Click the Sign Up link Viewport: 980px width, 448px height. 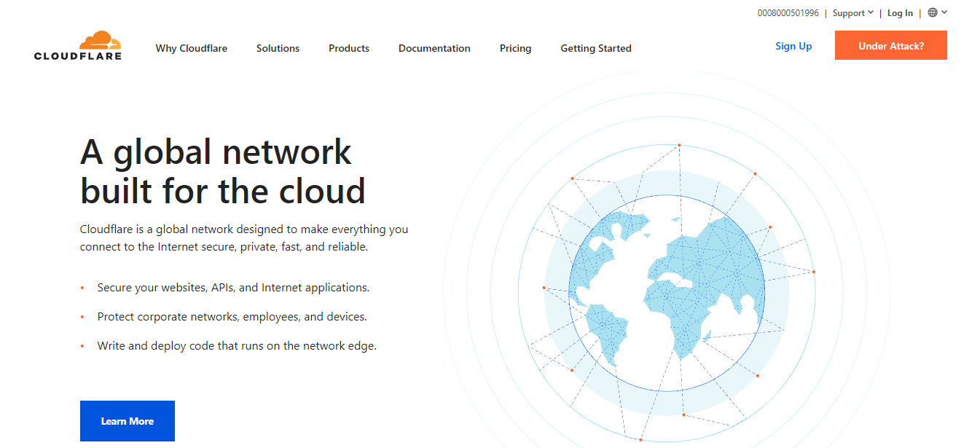[793, 46]
